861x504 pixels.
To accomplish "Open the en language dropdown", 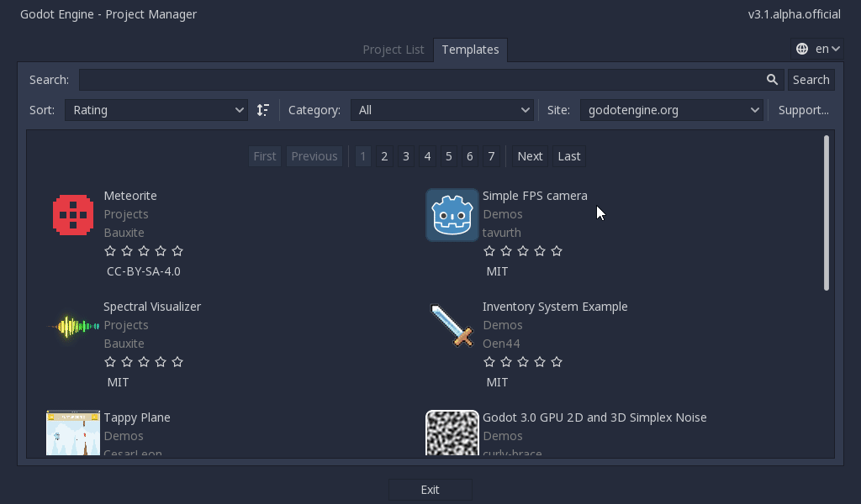I will coord(817,49).
